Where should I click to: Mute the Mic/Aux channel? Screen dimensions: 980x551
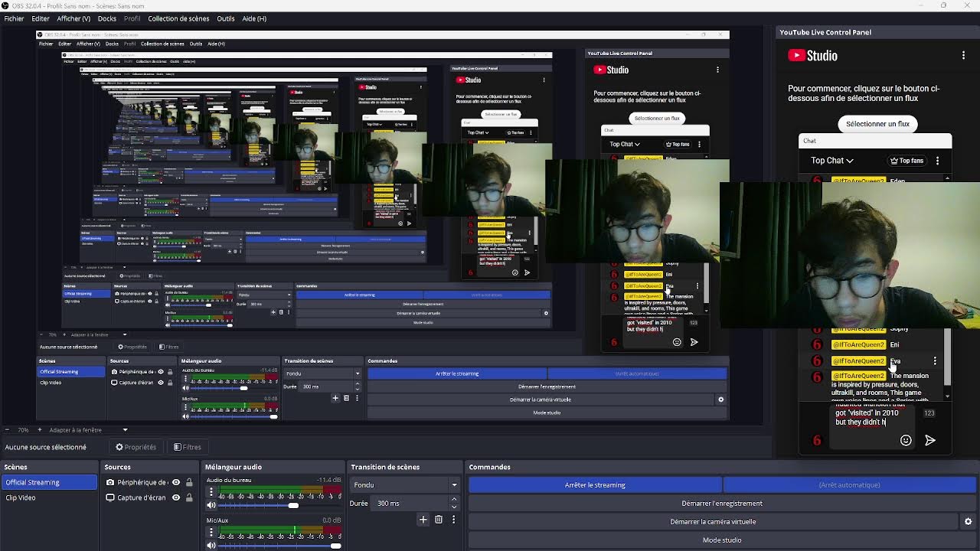(x=211, y=545)
